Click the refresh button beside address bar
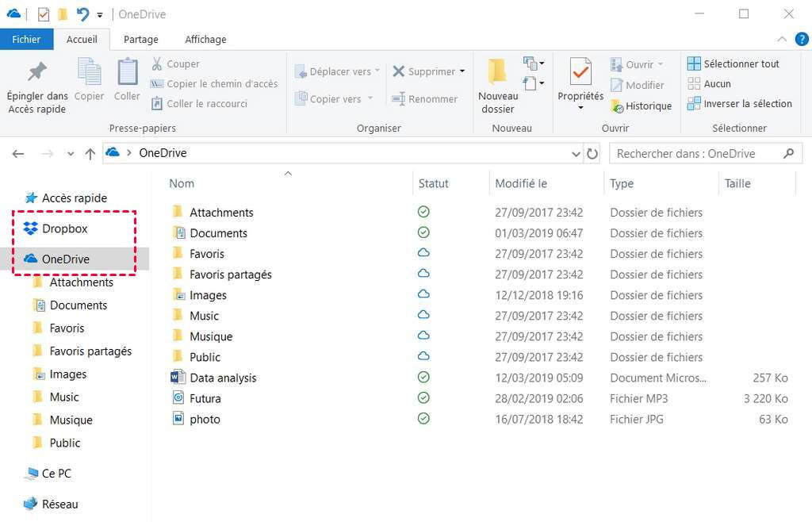Image resolution: width=812 pixels, height=522 pixels. [592, 153]
